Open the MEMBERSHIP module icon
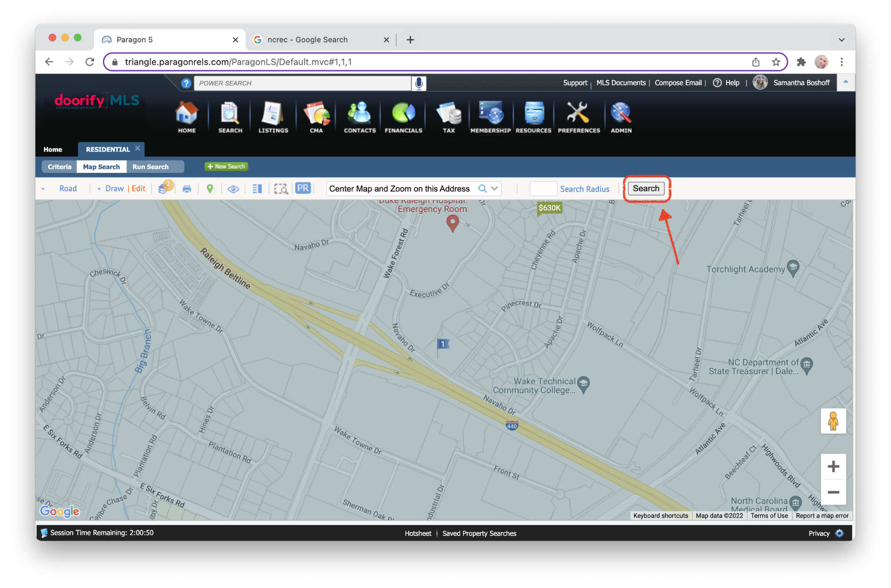 click(490, 117)
